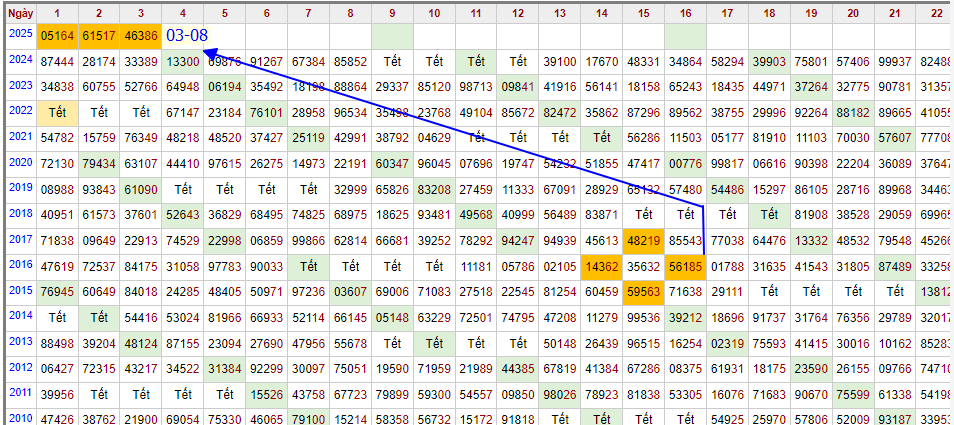954x425 pixels.
Task: Click green cell 76945 in 2015 row
Action: coord(58,292)
